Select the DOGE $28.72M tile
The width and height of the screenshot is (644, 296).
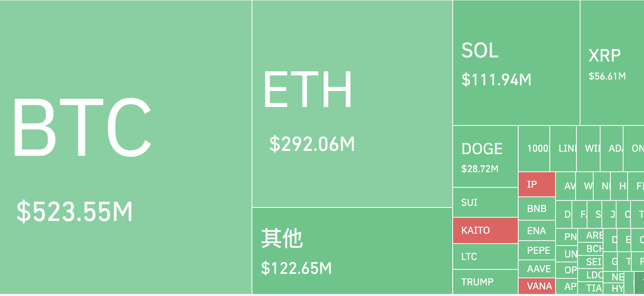(485, 157)
